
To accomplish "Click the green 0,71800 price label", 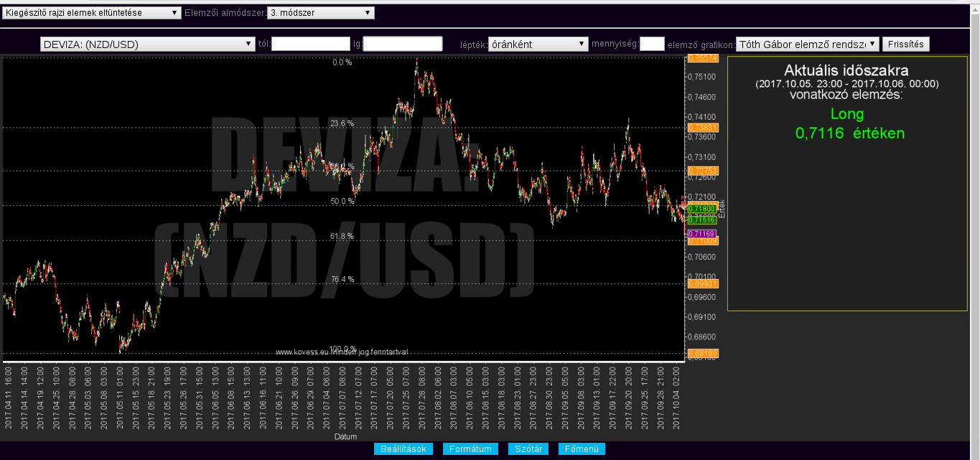I will [x=701, y=208].
